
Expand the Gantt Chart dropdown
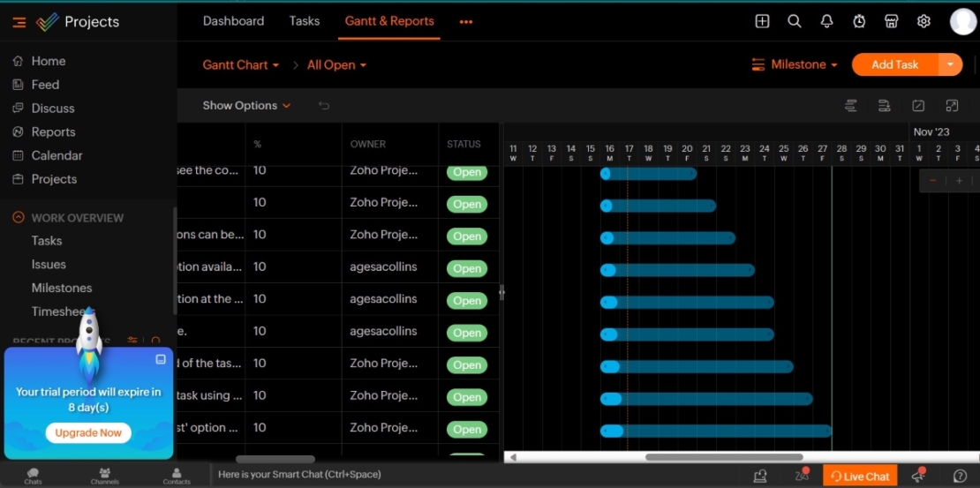(x=240, y=65)
